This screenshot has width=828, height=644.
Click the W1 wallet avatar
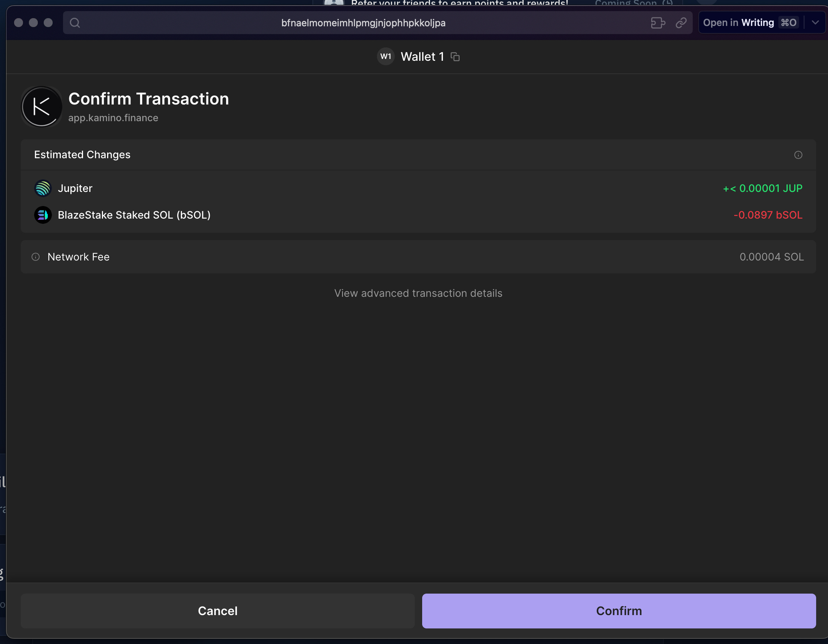[386, 56]
